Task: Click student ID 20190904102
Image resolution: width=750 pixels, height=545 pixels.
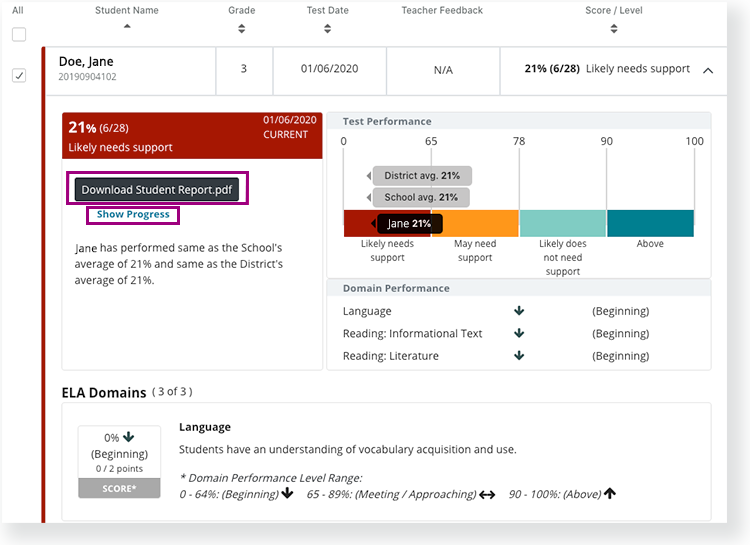Action: (x=88, y=77)
